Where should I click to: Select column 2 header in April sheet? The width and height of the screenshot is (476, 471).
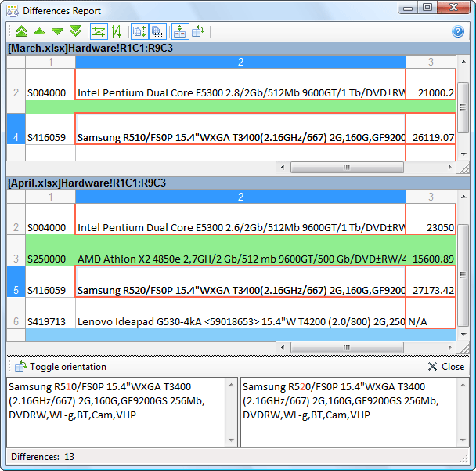[240, 197]
